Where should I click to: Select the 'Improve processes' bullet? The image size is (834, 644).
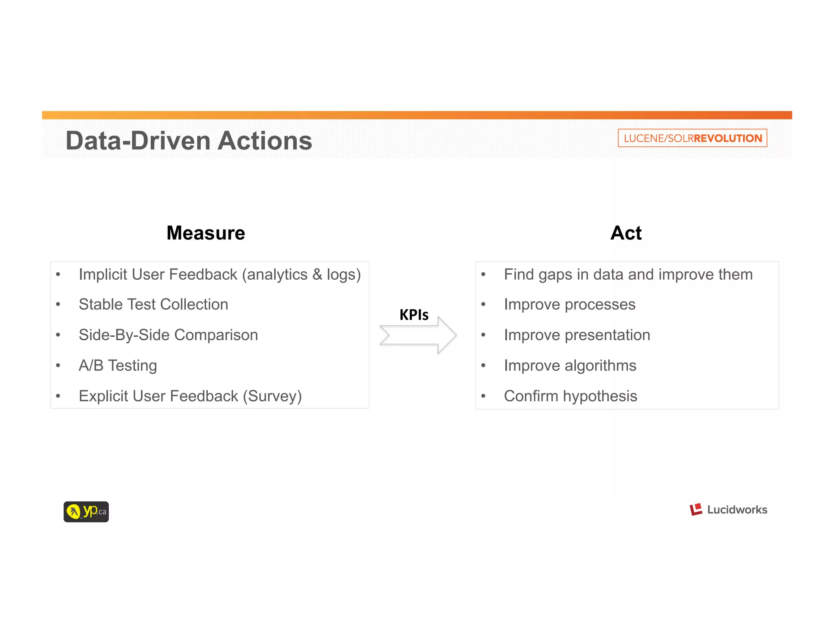(570, 305)
